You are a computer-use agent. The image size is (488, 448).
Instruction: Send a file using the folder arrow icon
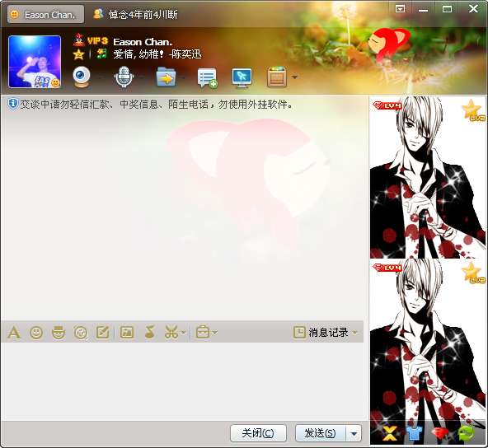tap(166, 77)
